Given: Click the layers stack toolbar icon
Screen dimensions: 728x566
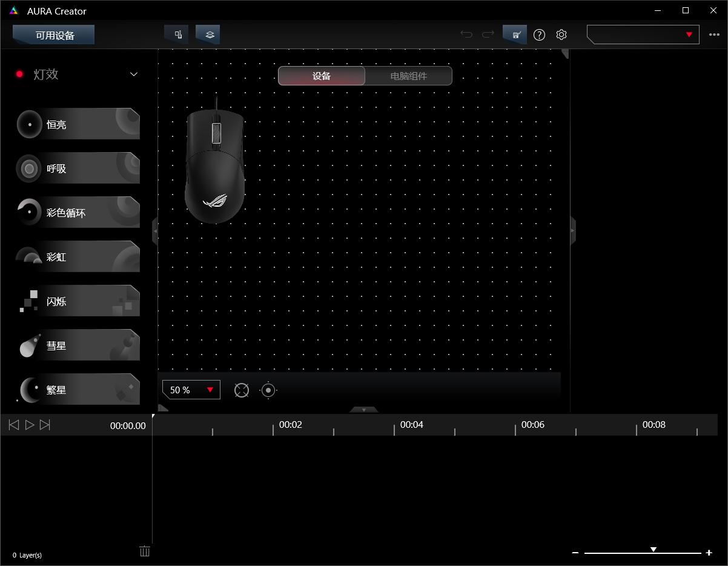Looking at the screenshot, I should point(208,35).
